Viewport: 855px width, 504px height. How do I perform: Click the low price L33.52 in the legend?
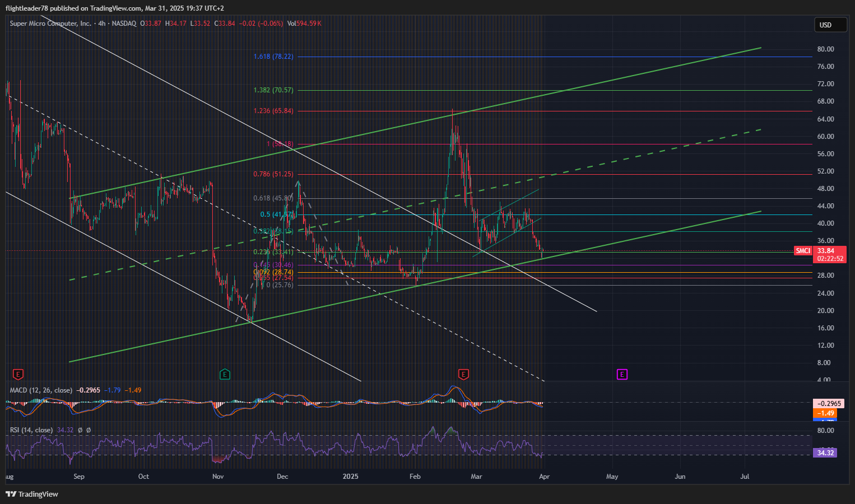click(201, 24)
